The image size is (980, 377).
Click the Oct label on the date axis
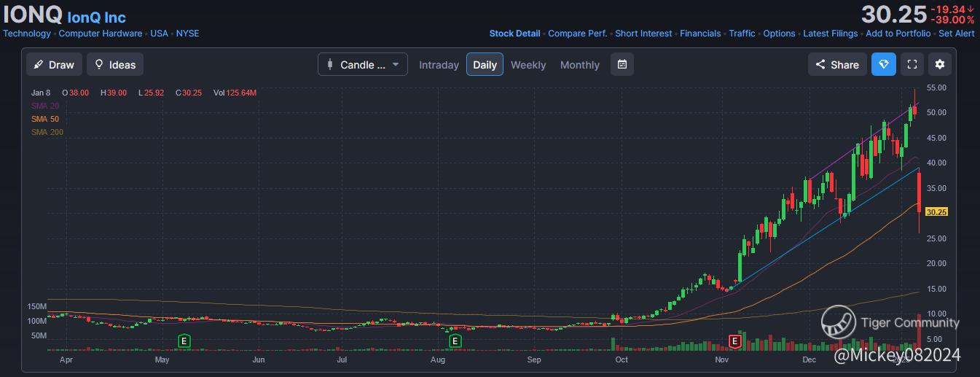[622, 359]
